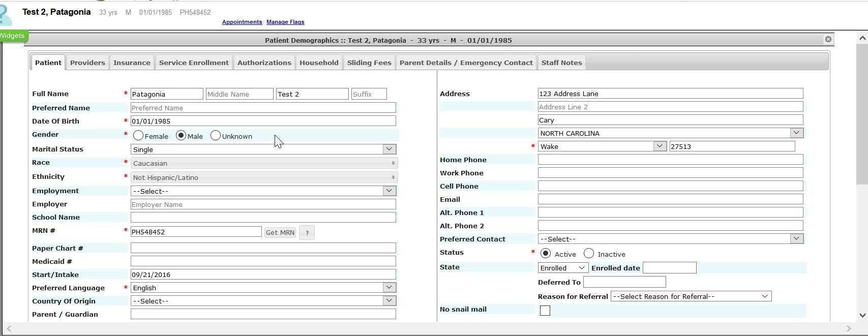The height and width of the screenshot is (336, 868).
Task: Click the Start/Intake date field
Action: 263,274
